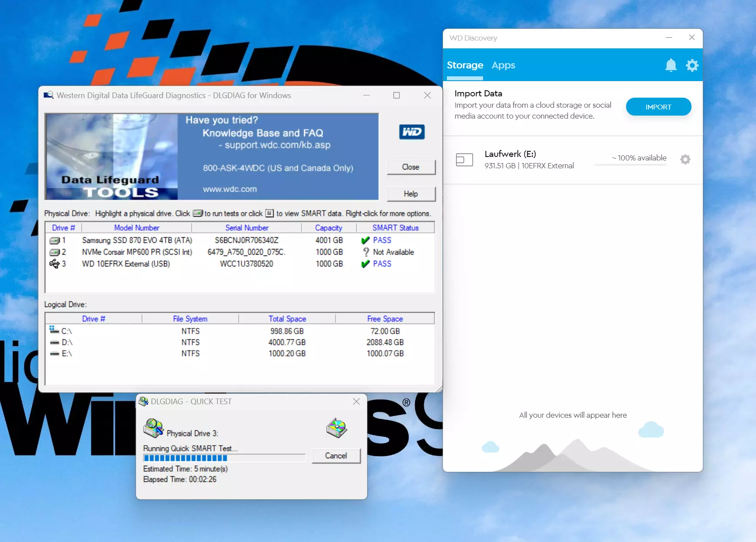Maximize the DLGDIAG main window
The image size is (756, 542).
pos(396,95)
